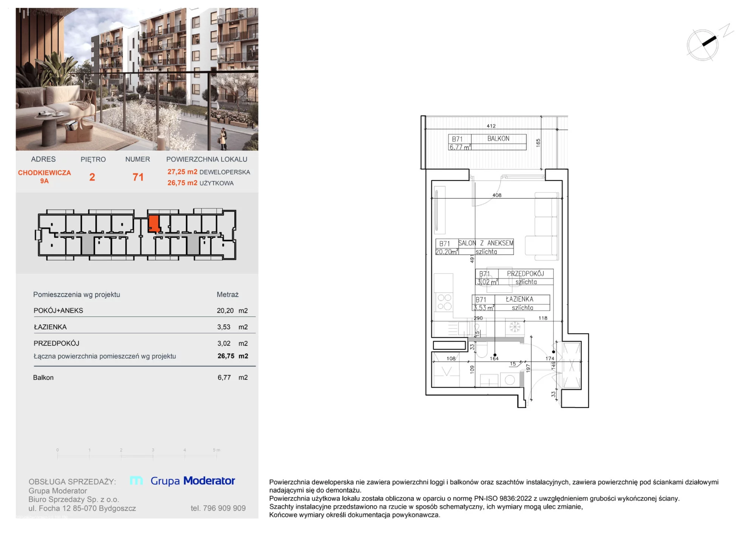Click the balcony building render photo
This screenshot has width=756, height=534.
pos(137,79)
